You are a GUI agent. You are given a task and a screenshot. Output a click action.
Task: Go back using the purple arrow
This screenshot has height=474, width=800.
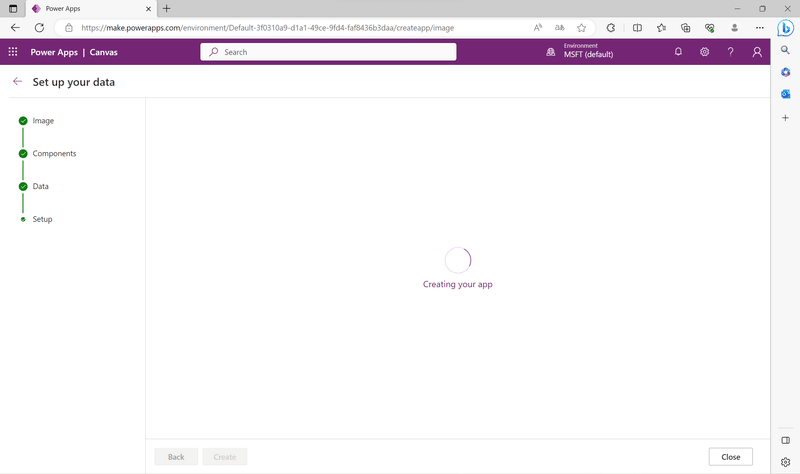[x=17, y=82]
